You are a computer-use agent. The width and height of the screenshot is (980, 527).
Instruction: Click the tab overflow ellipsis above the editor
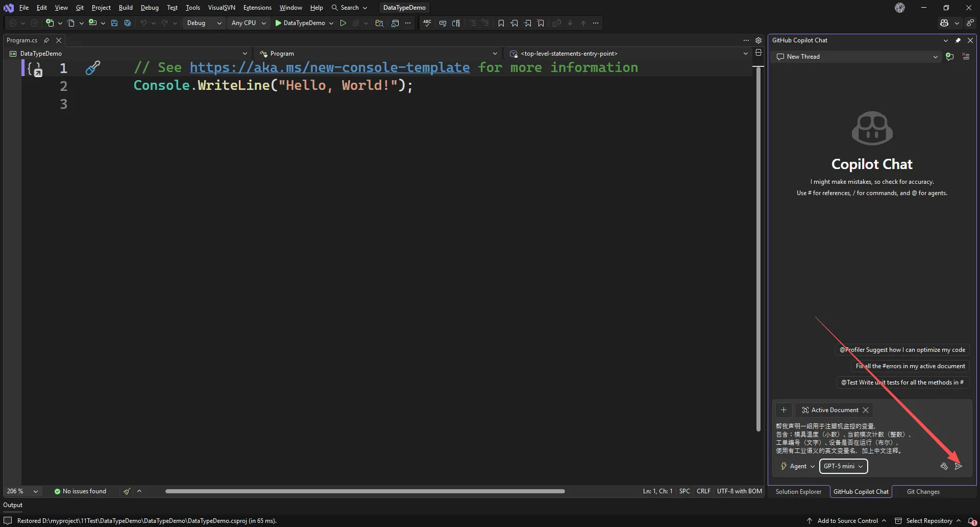(x=746, y=40)
